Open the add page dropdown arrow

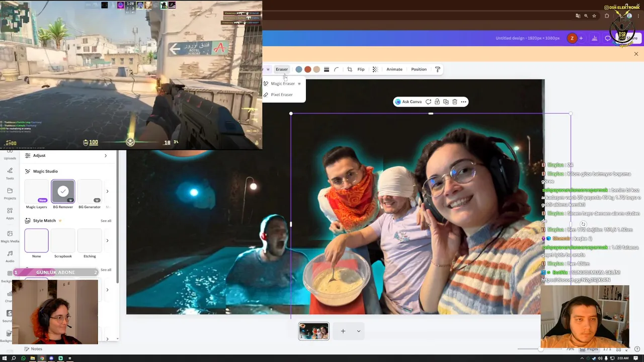[x=358, y=331]
